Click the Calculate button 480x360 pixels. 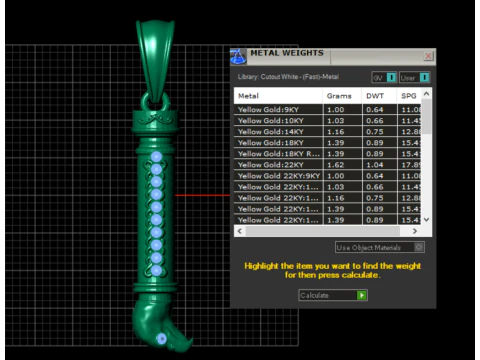(333, 295)
